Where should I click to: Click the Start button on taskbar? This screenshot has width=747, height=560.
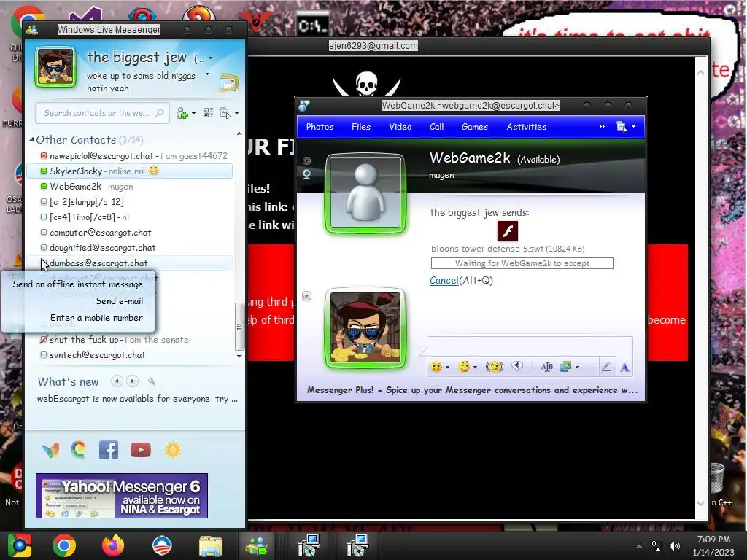(x=19, y=545)
